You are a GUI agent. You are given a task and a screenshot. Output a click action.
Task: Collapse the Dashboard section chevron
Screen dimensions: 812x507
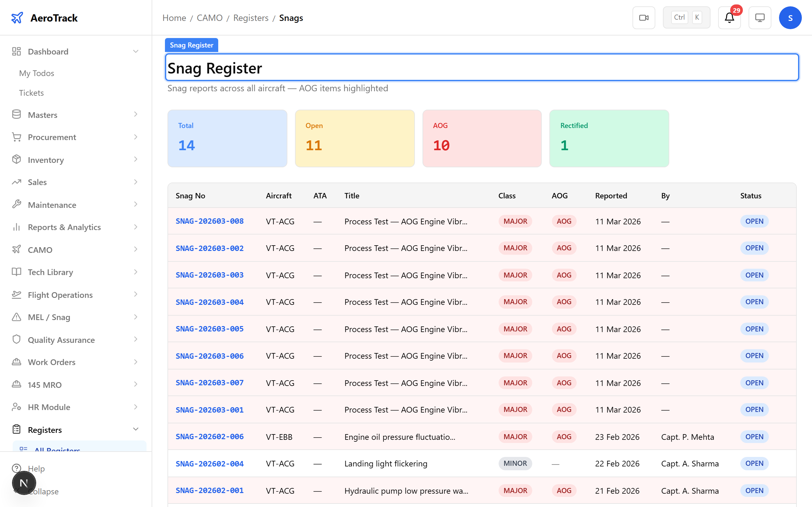click(135, 51)
